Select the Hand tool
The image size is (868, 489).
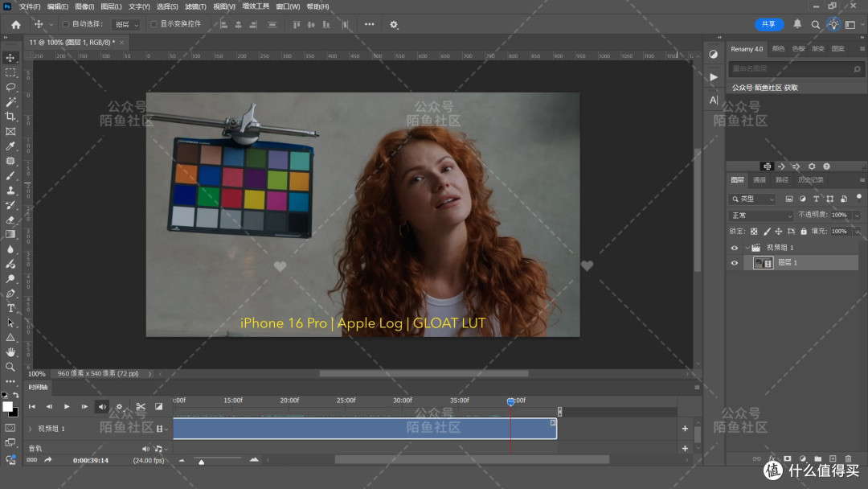coord(10,352)
